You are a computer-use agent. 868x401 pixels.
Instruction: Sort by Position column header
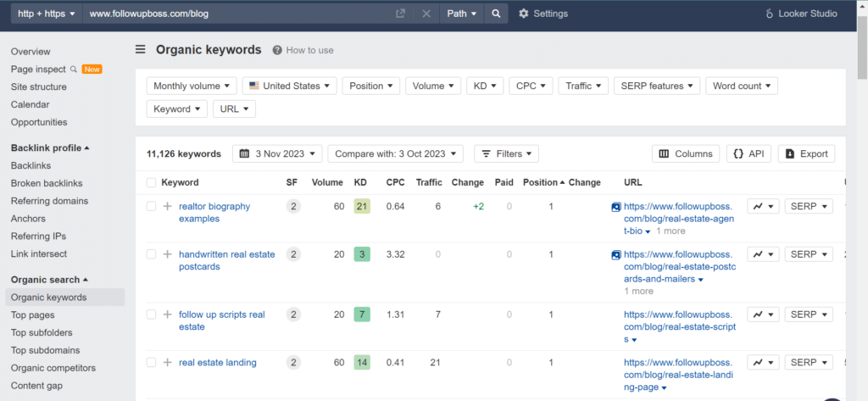pos(544,183)
